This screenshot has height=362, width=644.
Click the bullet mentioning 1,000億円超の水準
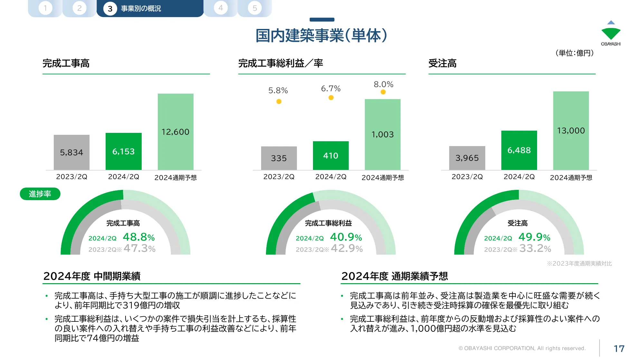[475, 323]
